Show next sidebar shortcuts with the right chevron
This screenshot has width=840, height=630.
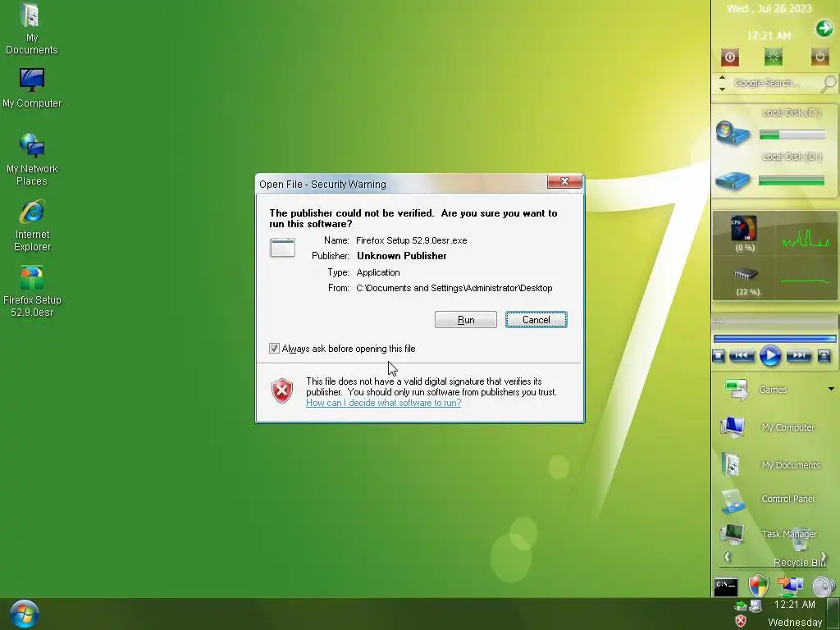click(824, 557)
